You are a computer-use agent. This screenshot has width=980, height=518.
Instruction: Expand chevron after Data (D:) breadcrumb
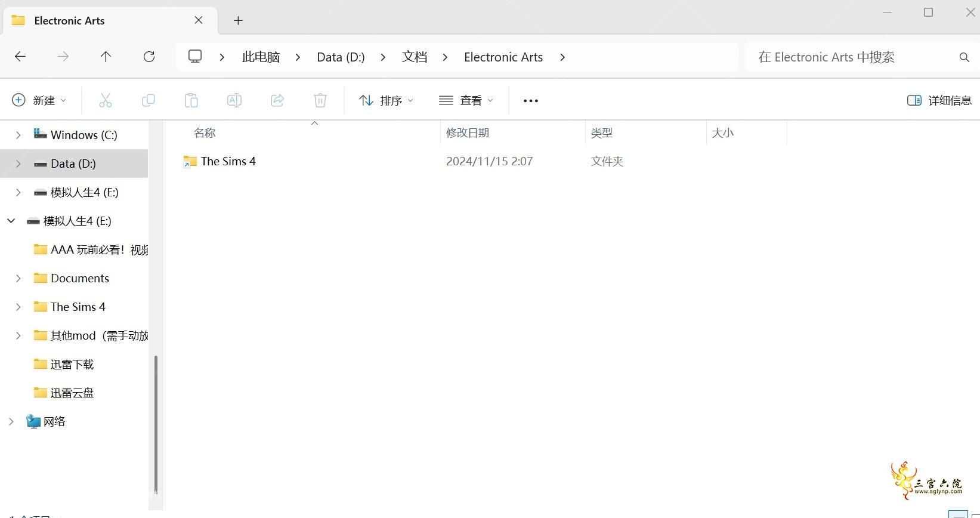(383, 57)
